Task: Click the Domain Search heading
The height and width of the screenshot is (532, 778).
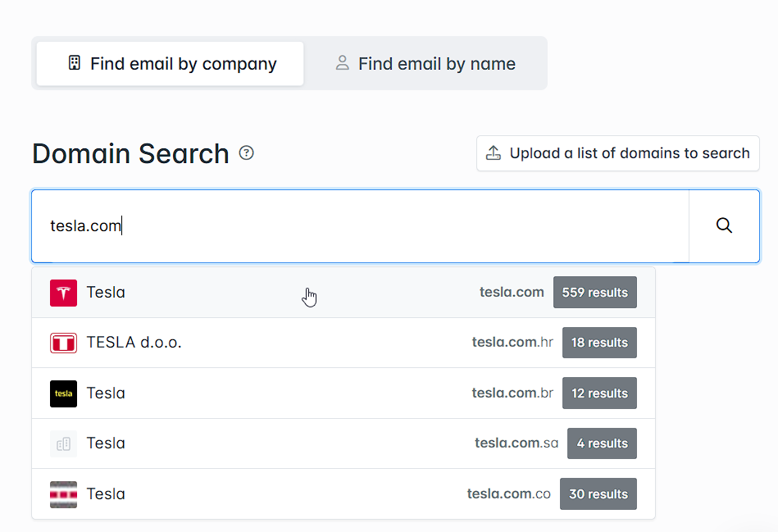Action: click(x=130, y=153)
